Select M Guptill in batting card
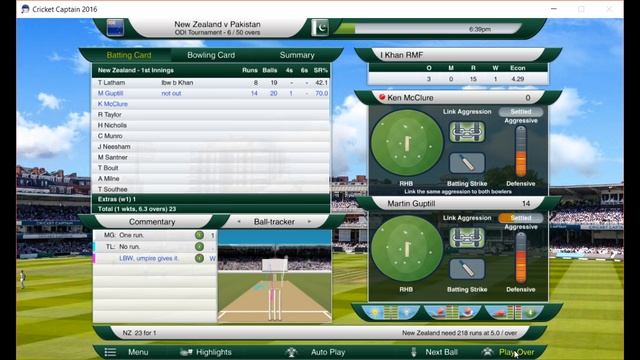The width and height of the screenshot is (640, 360). (211, 93)
